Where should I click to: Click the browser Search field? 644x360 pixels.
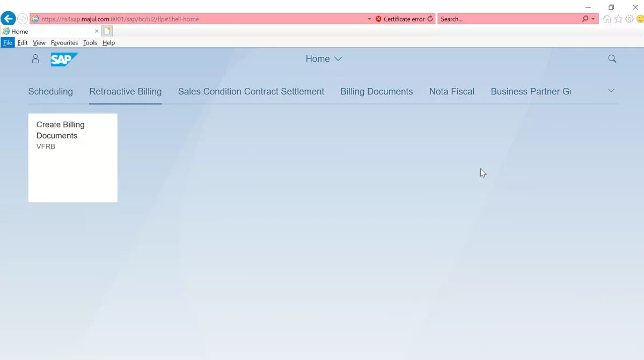click(x=509, y=19)
